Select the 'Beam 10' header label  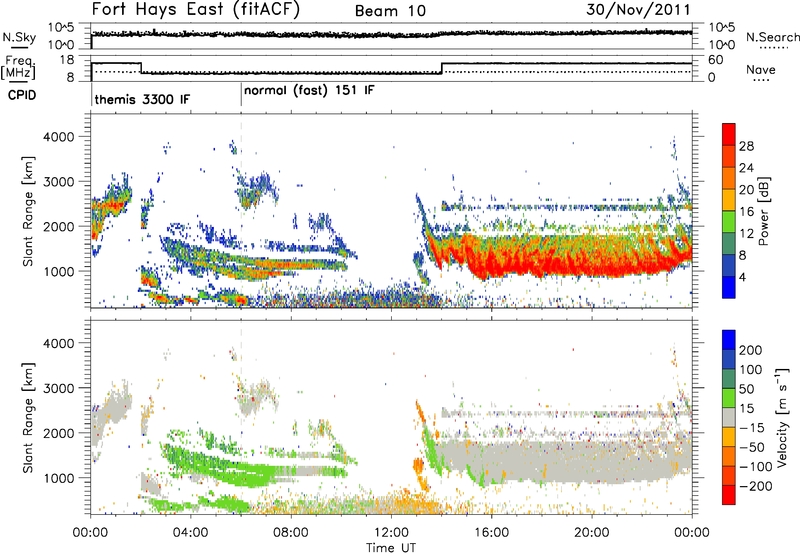(390, 11)
